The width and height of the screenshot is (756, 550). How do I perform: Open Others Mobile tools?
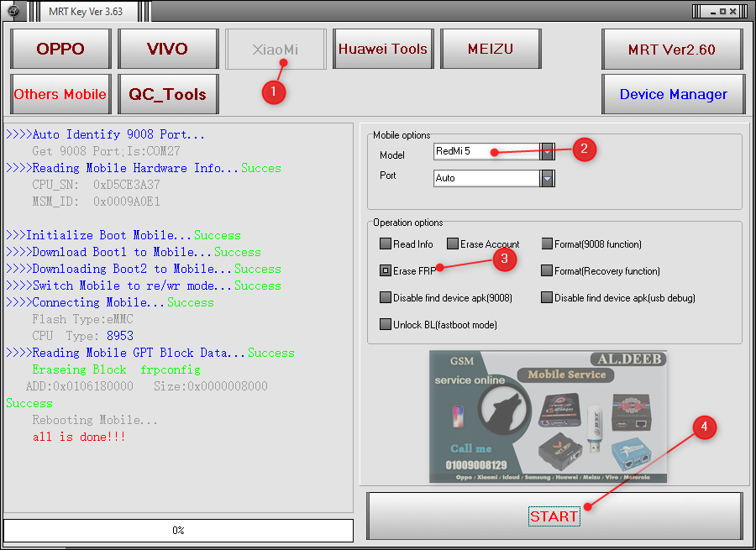pyautogui.click(x=60, y=94)
